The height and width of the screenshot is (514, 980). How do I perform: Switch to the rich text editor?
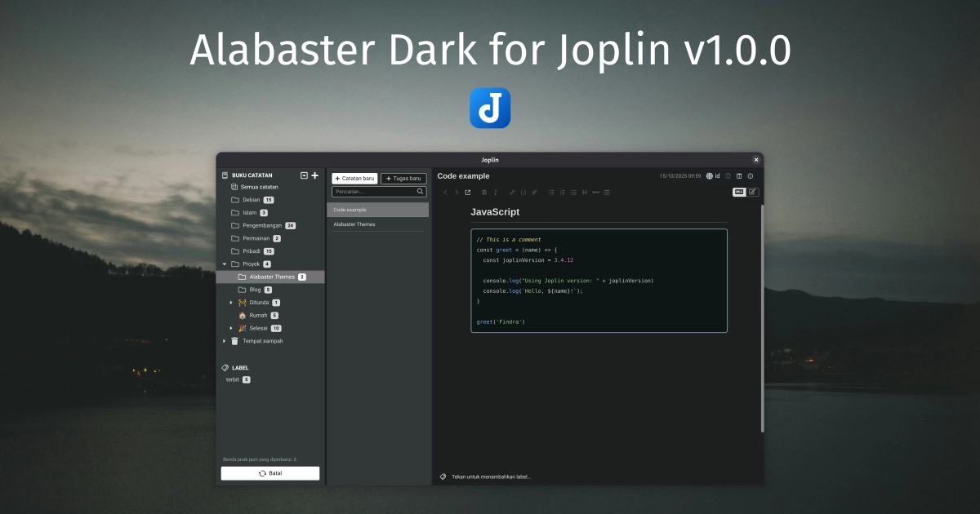[x=752, y=192]
